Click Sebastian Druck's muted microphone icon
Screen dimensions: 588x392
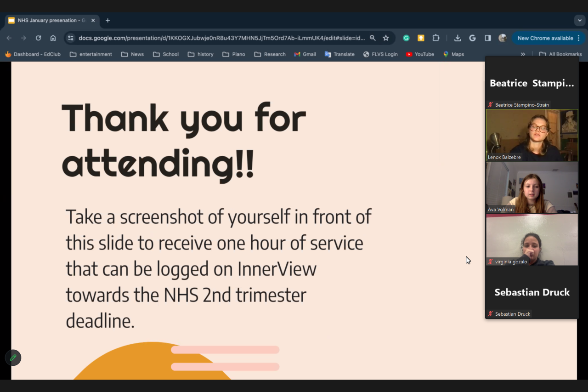(491, 314)
